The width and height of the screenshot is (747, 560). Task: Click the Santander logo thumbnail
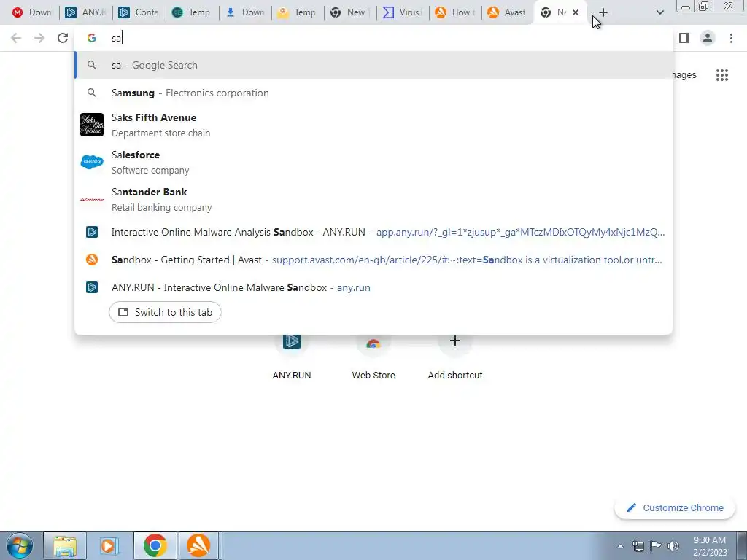tap(92, 200)
